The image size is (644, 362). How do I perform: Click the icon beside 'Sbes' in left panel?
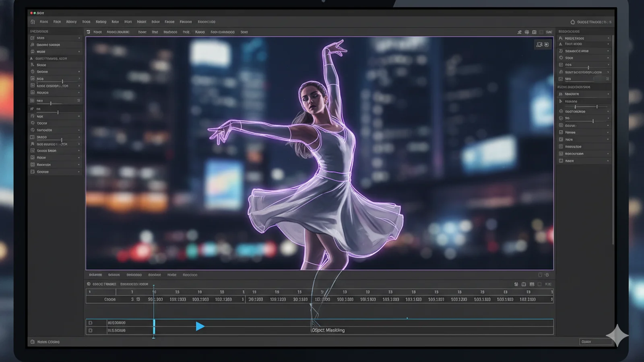tap(33, 38)
